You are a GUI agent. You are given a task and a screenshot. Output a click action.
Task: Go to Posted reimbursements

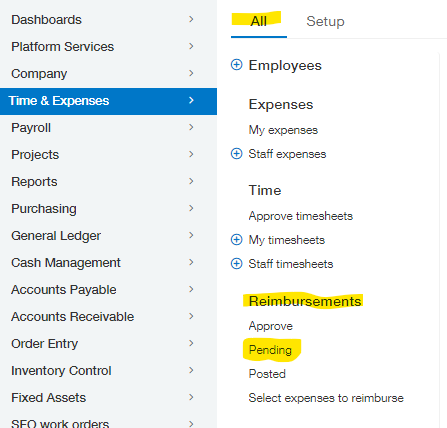[x=267, y=374]
